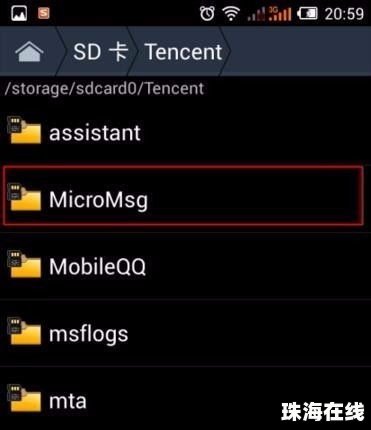Screen dimensions: 371x430
Task: Tap the home icon in breadcrumb bar
Action: click(x=29, y=52)
